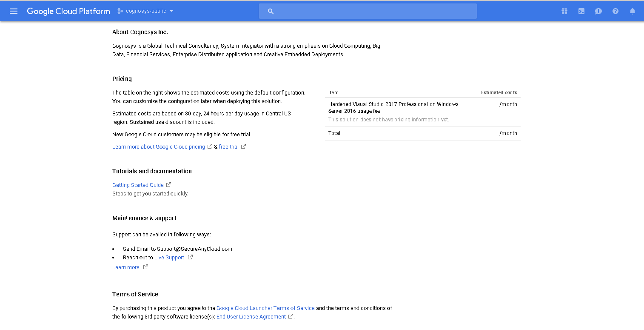The width and height of the screenshot is (644, 330).
Task: Click external-link icon beside Live Support
Action: (190, 257)
